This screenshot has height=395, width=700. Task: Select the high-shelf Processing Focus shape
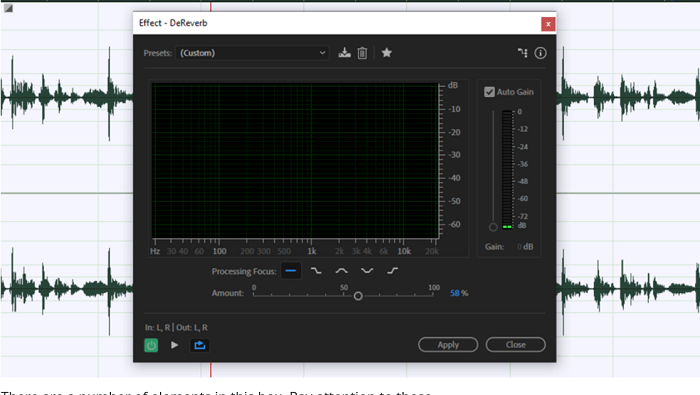392,271
